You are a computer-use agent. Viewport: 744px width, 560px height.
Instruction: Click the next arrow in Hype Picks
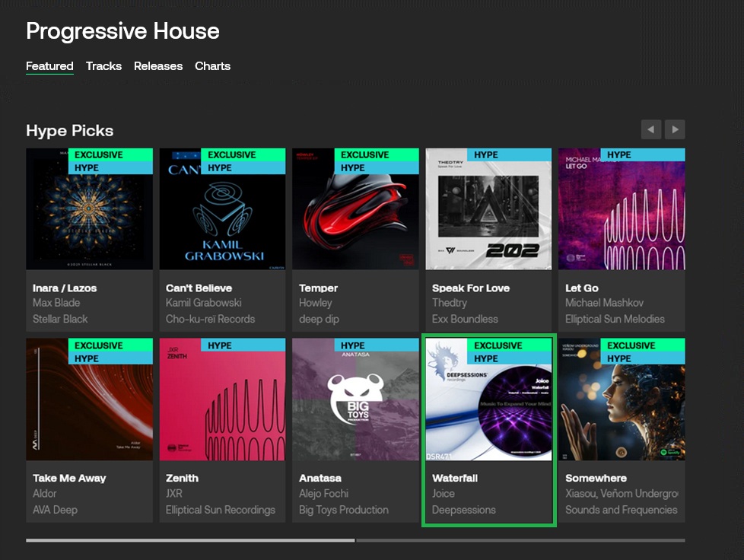coord(675,129)
